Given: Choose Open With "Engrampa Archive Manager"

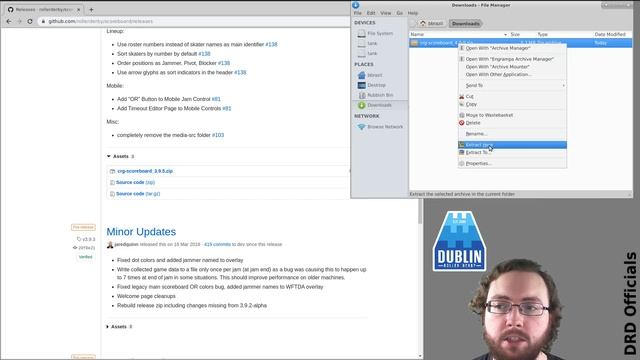Looking at the screenshot, I should click(x=512, y=59).
